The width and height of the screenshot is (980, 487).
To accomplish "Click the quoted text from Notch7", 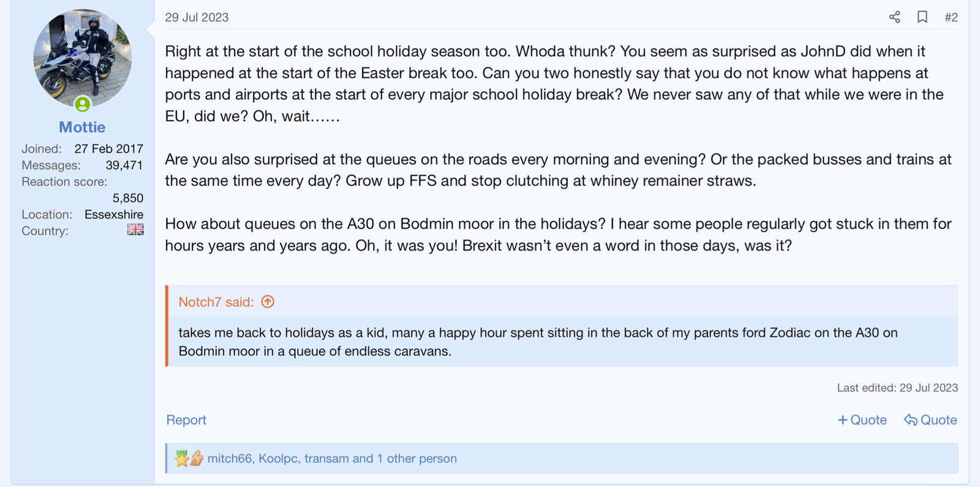I will pos(538,342).
